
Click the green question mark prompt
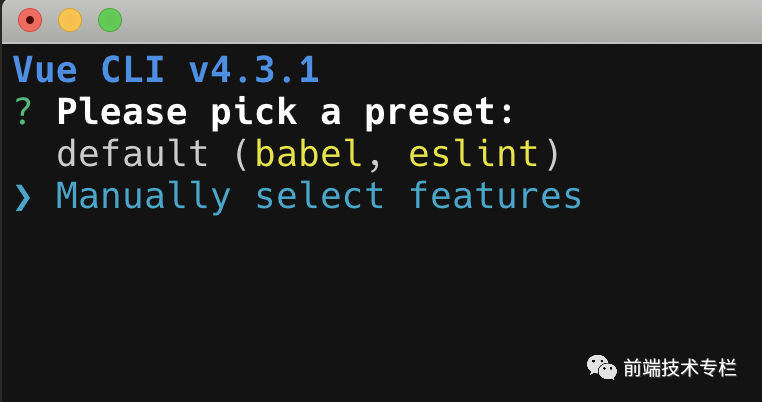click(23, 112)
